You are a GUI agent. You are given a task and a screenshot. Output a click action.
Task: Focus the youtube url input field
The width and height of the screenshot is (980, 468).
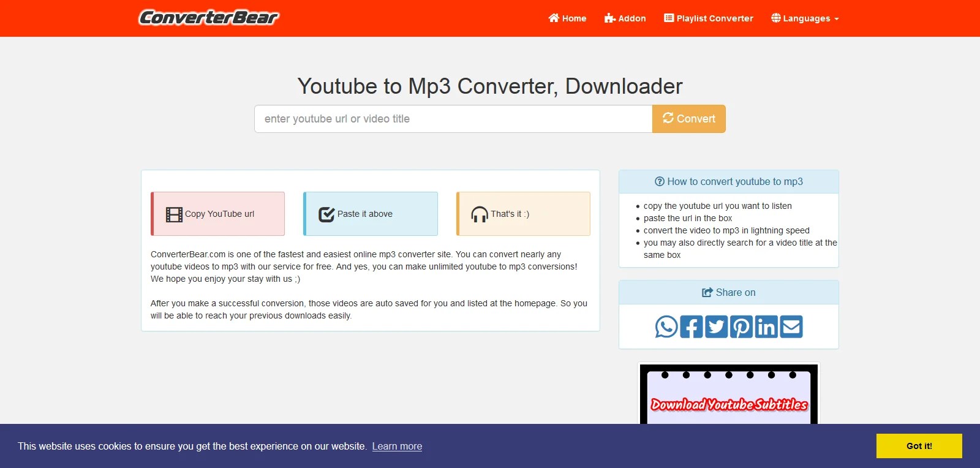tap(453, 119)
